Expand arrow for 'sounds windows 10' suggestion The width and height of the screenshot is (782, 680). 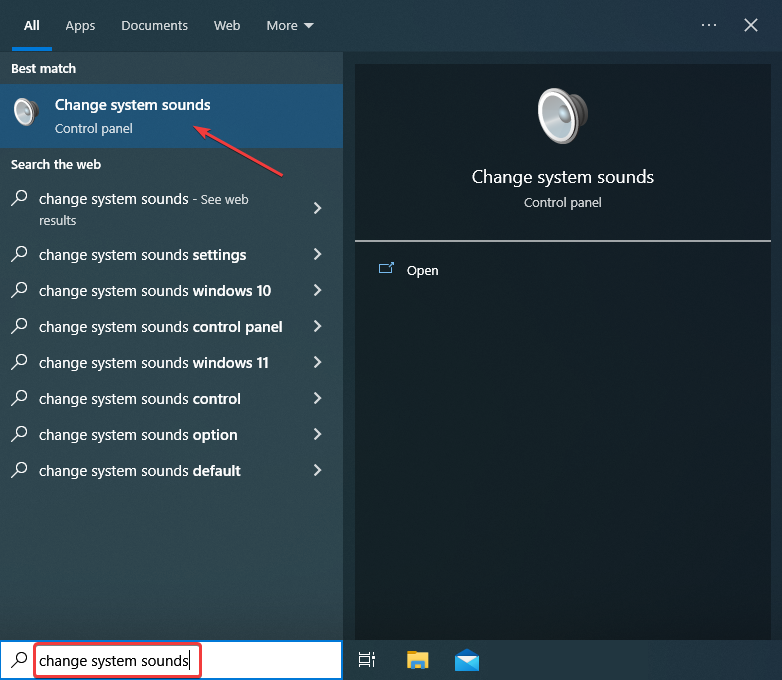pyautogui.click(x=317, y=290)
